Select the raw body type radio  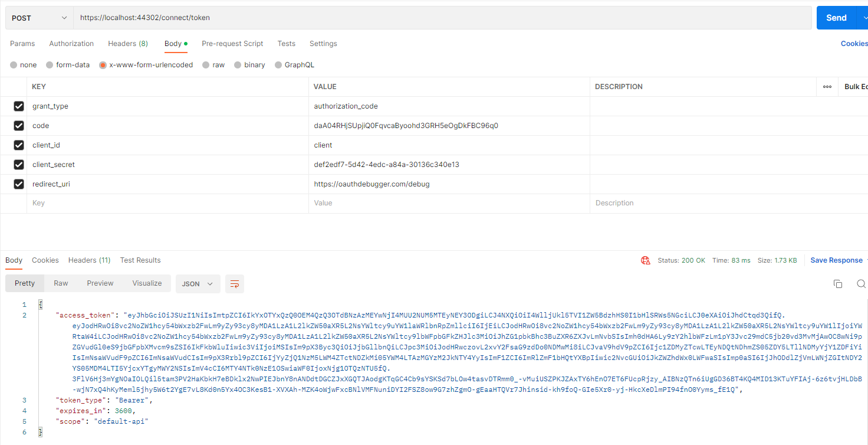click(x=206, y=65)
